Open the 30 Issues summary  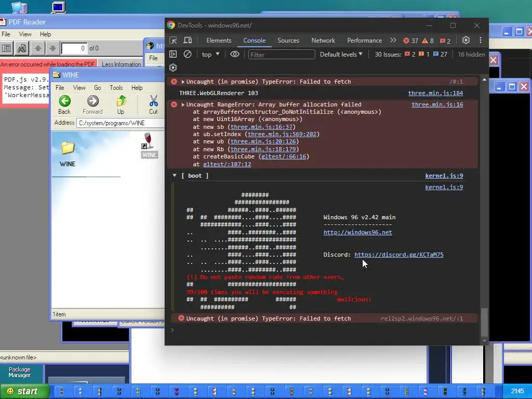point(411,54)
